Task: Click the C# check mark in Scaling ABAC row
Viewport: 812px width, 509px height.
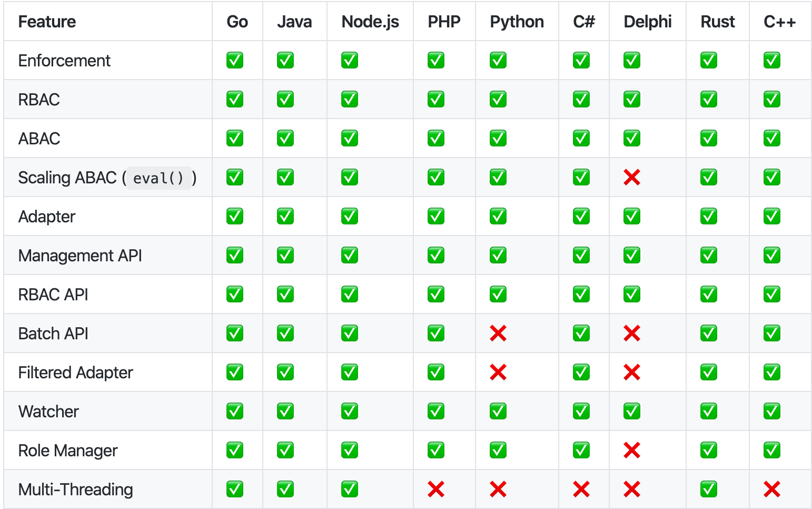Action: tap(581, 178)
